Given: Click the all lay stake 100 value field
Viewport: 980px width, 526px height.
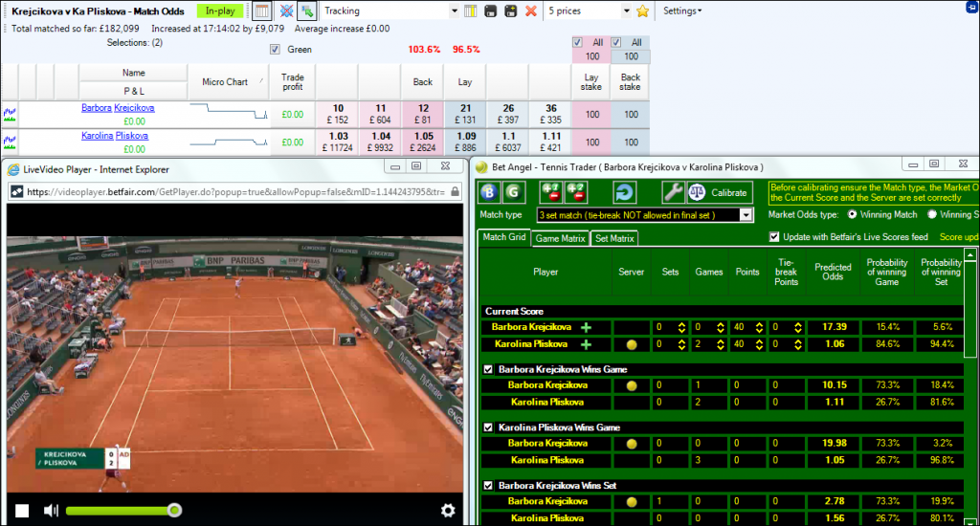Looking at the screenshot, I should (x=591, y=56).
